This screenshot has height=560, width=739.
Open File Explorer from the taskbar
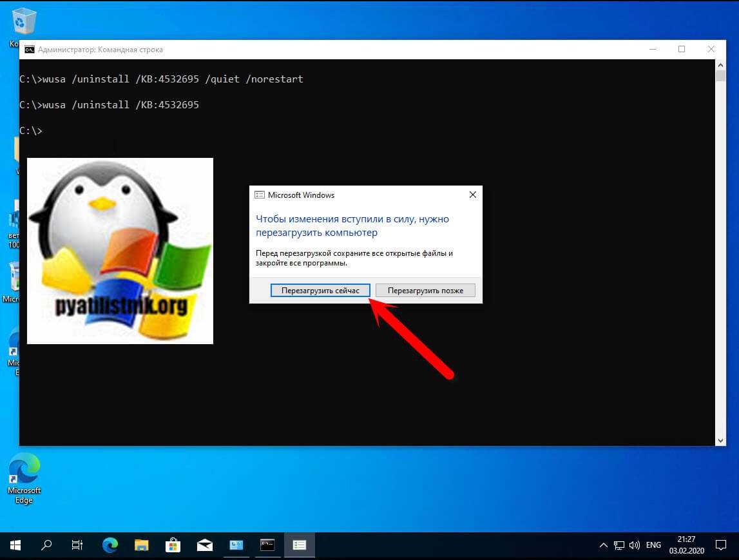coord(142,545)
